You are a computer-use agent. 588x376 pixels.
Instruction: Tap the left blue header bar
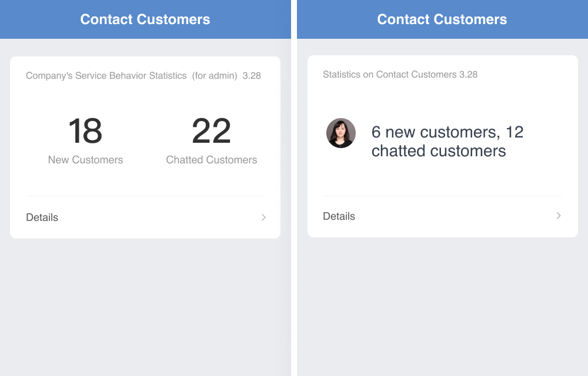[145, 19]
